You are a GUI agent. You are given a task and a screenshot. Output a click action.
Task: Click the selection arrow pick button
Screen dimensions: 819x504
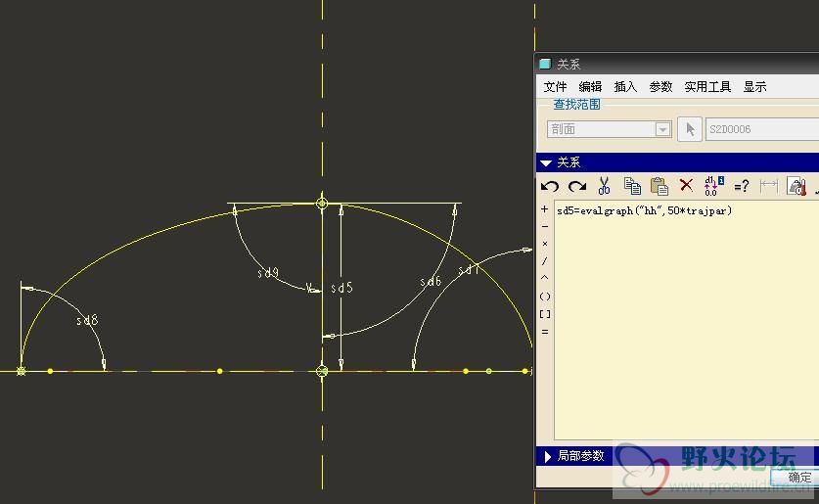(x=690, y=129)
